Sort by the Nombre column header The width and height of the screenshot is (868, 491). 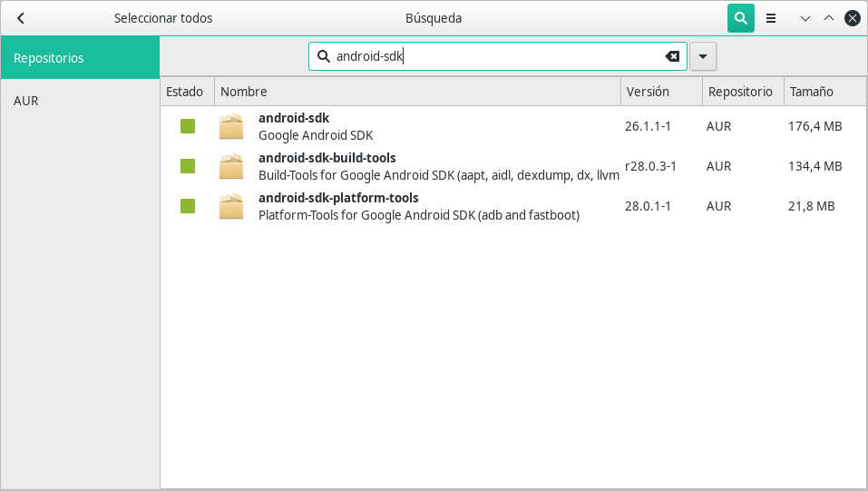tap(417, 92)
